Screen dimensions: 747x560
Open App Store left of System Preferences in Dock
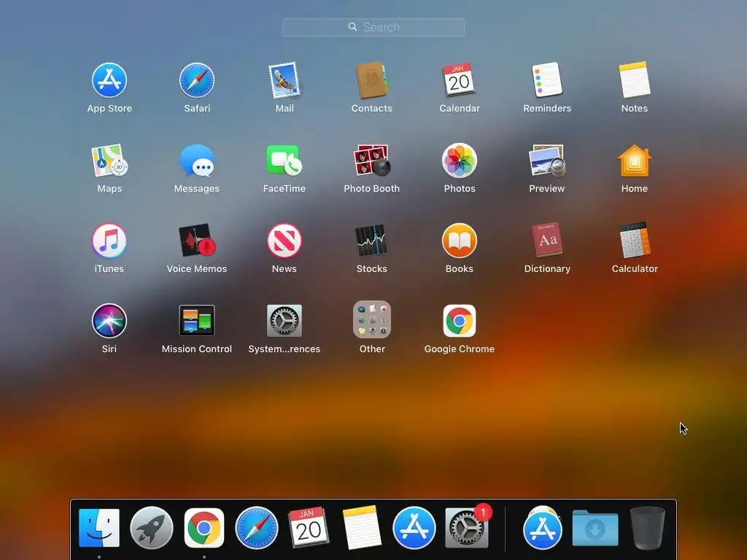tap(414, 528)
